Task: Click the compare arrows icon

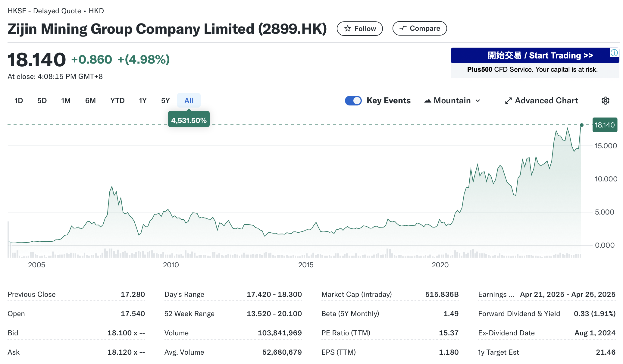Action: [x=403, y=28]
